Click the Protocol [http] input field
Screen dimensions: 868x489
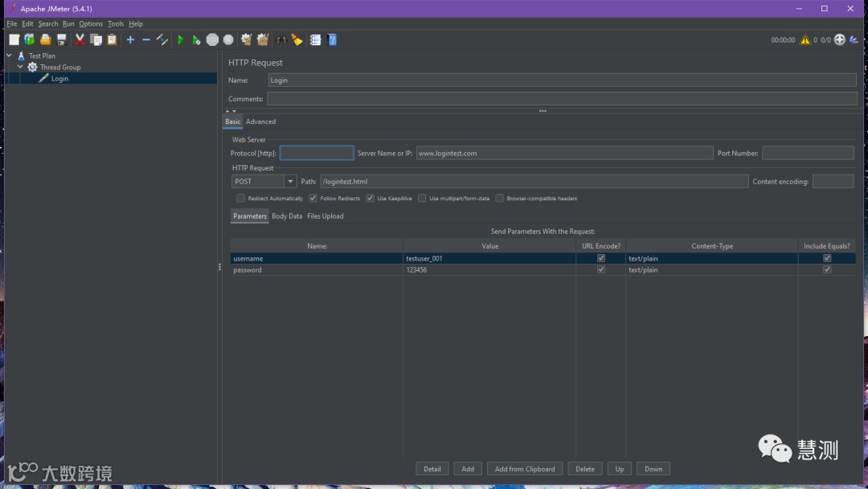(x=317, y=153)
